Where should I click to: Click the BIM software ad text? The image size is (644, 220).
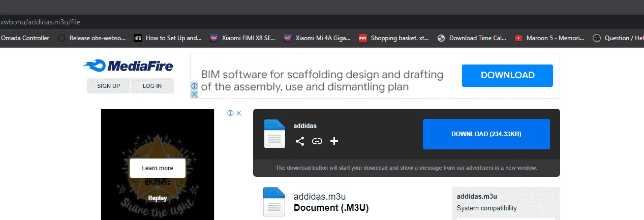pyautogui.click(x=322, y=81)
